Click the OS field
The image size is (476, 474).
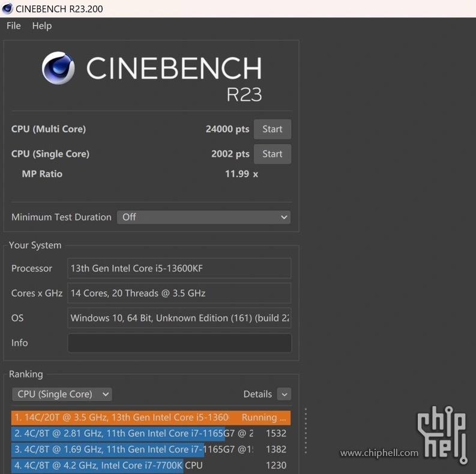(179, 318)
